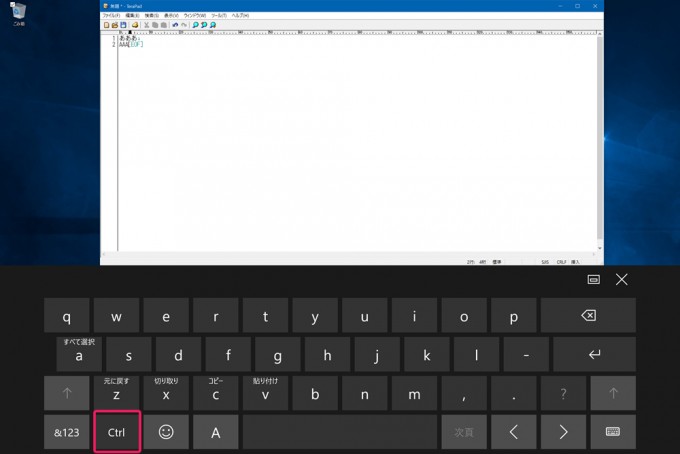Open the ファイル(F) menu

click(x=111, y=16)
